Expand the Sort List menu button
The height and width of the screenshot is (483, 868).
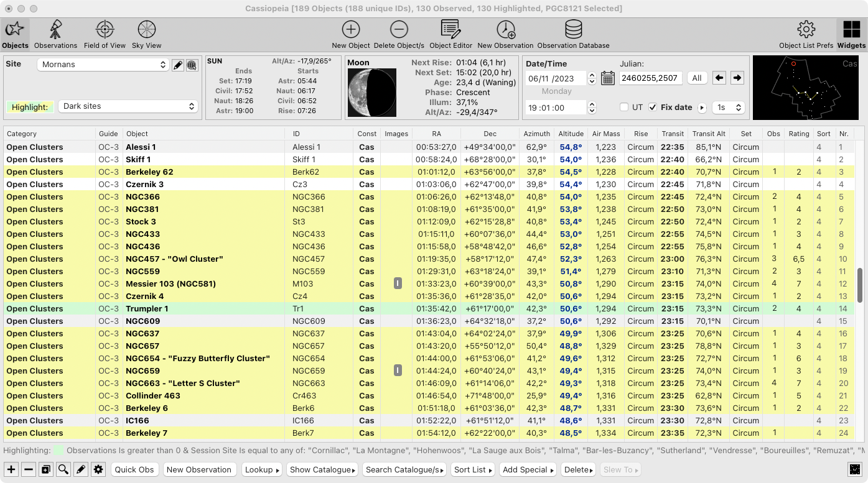coord(472,469)
